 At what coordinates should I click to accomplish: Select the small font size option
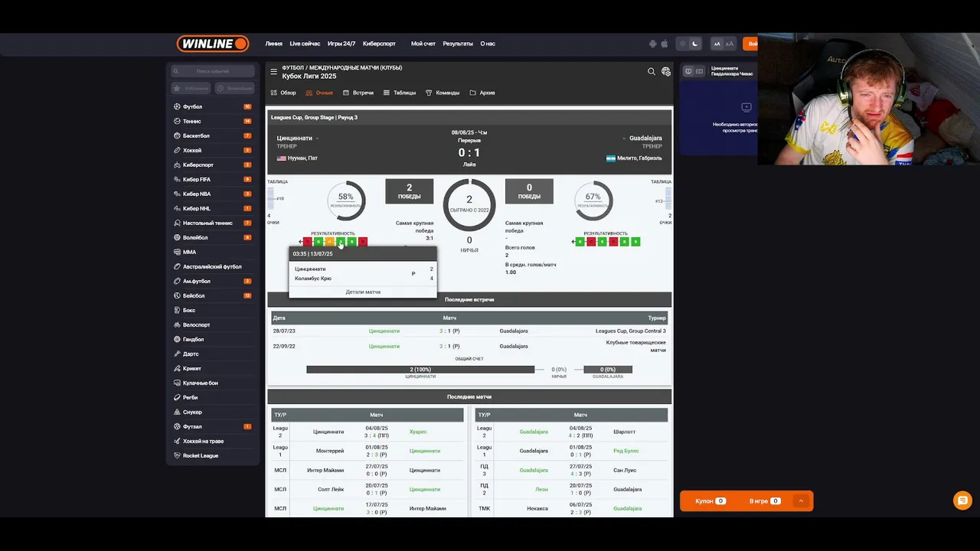[x=717, y=44]
